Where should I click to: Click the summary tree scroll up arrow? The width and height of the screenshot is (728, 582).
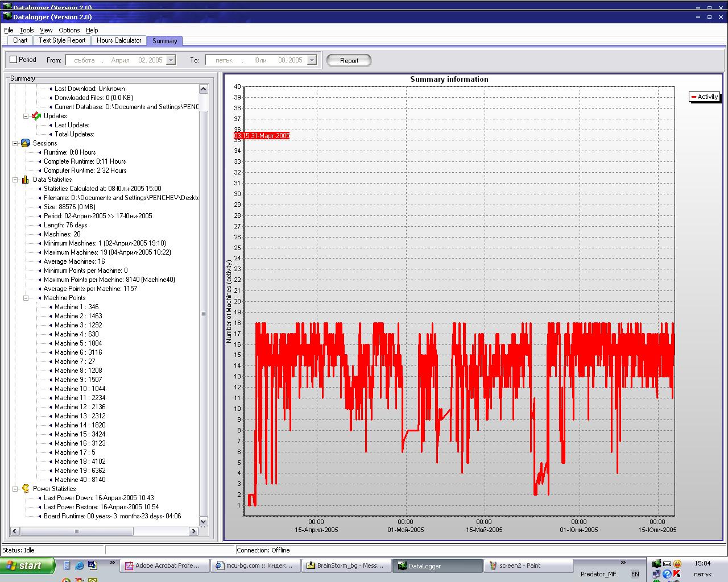[204, 89]
